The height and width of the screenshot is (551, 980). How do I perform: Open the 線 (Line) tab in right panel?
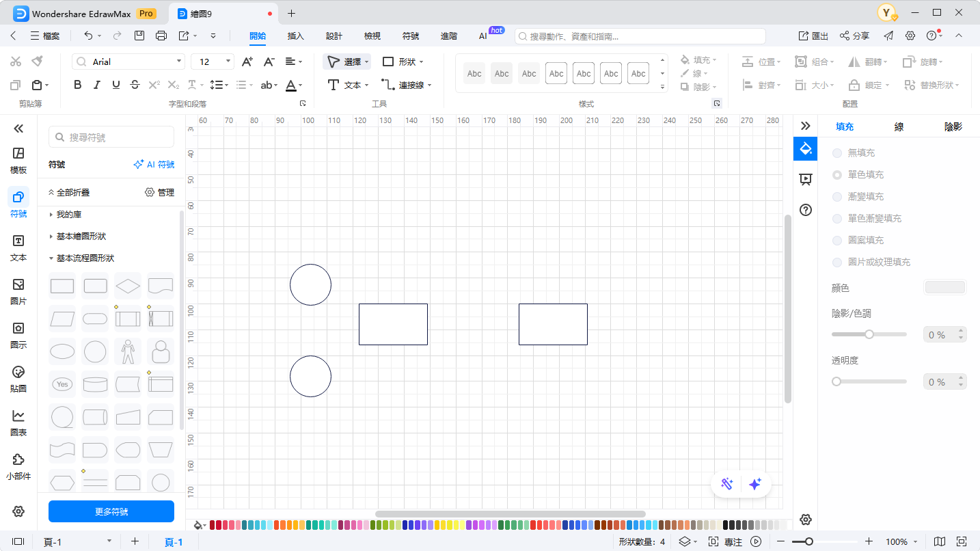[x=899, y=126]
